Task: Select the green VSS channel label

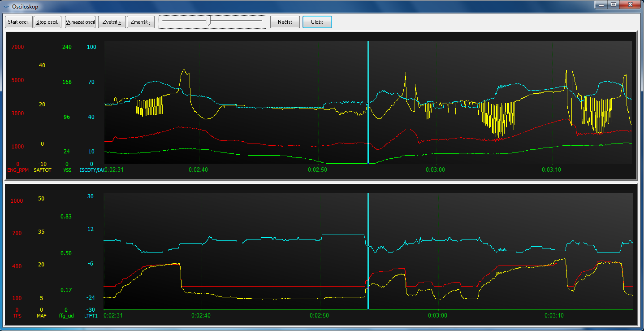Action: pyautogui.click(x=67, y=170)
